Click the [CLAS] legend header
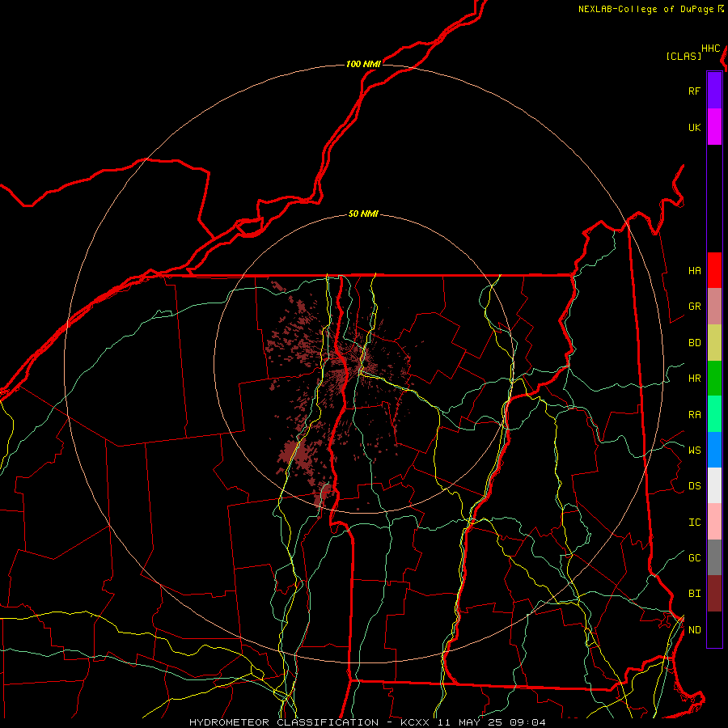The image size is (728, 728). [x=684, y=56]
